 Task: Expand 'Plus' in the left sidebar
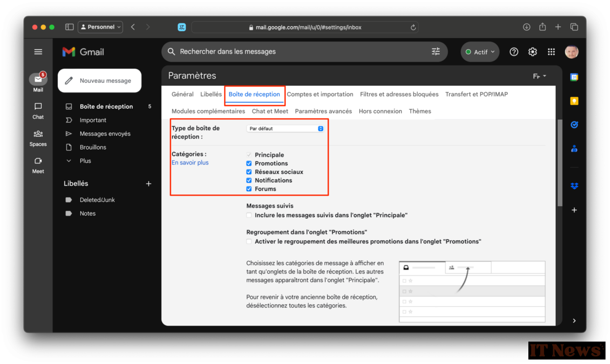click(x=85, y=161)
